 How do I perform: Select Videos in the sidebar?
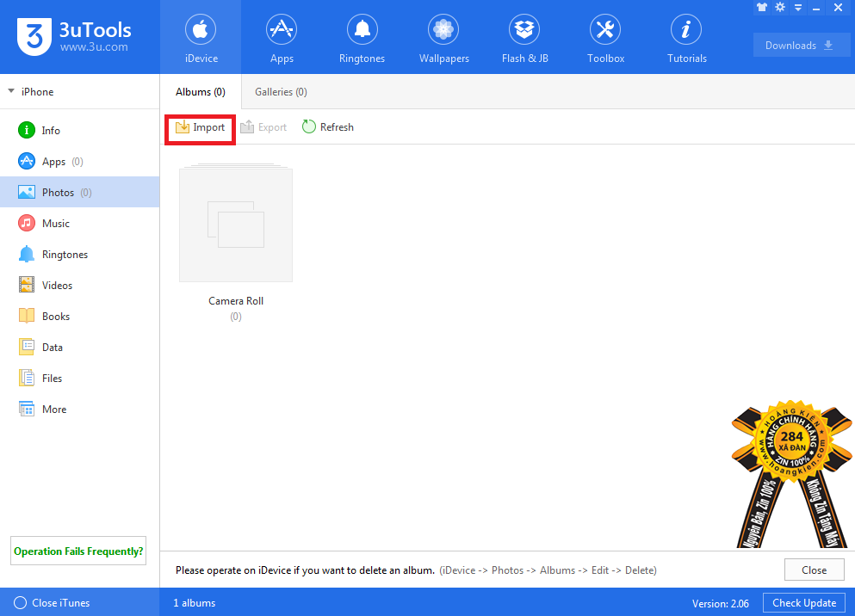click(79, 286)
